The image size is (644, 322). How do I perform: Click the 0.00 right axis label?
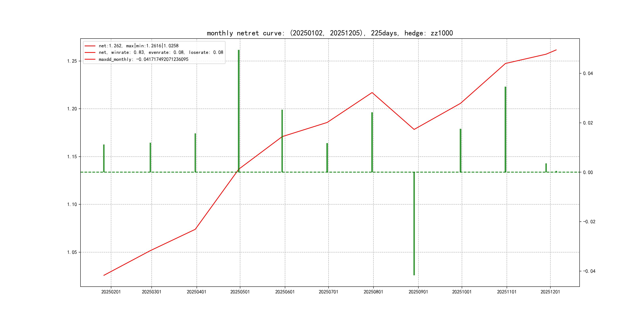588,173
